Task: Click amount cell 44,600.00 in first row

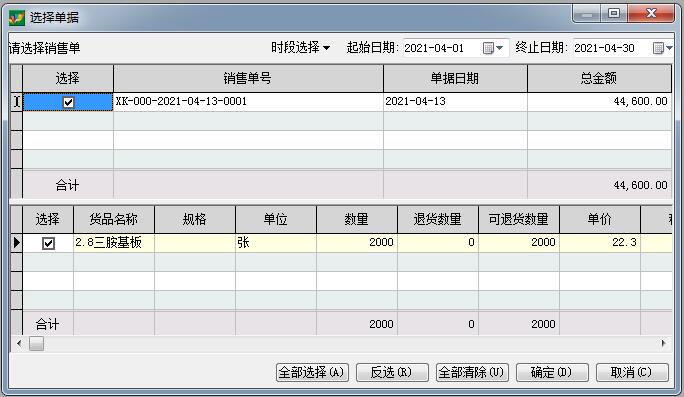Action: coord(599,102)
